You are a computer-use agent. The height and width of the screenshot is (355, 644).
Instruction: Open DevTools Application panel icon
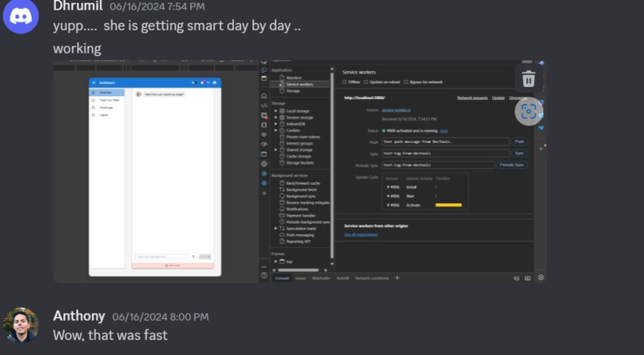[264, 154]
